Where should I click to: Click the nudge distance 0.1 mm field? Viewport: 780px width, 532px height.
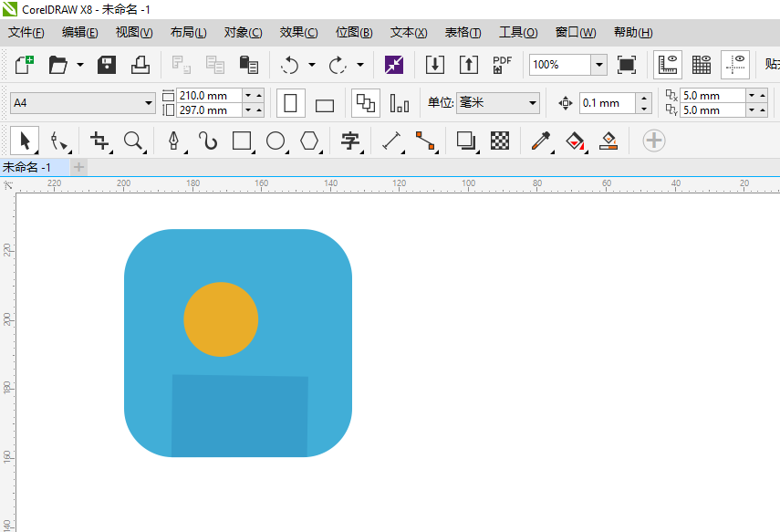pyautogui.click(x=607, y=103)
